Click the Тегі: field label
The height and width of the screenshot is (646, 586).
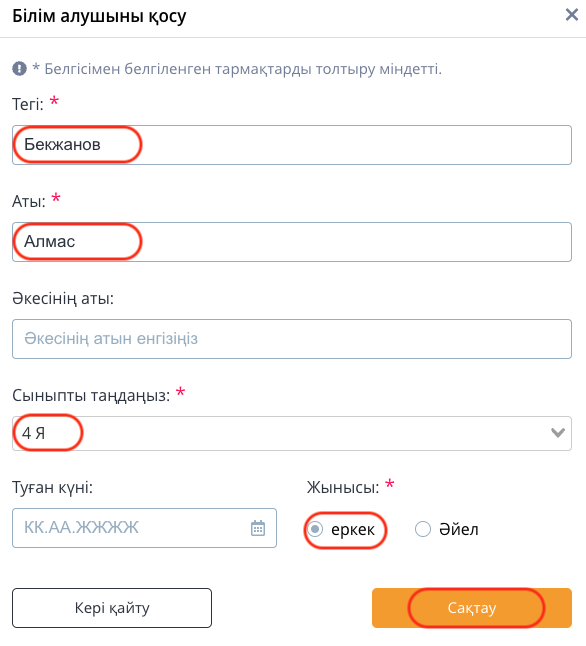28,104
